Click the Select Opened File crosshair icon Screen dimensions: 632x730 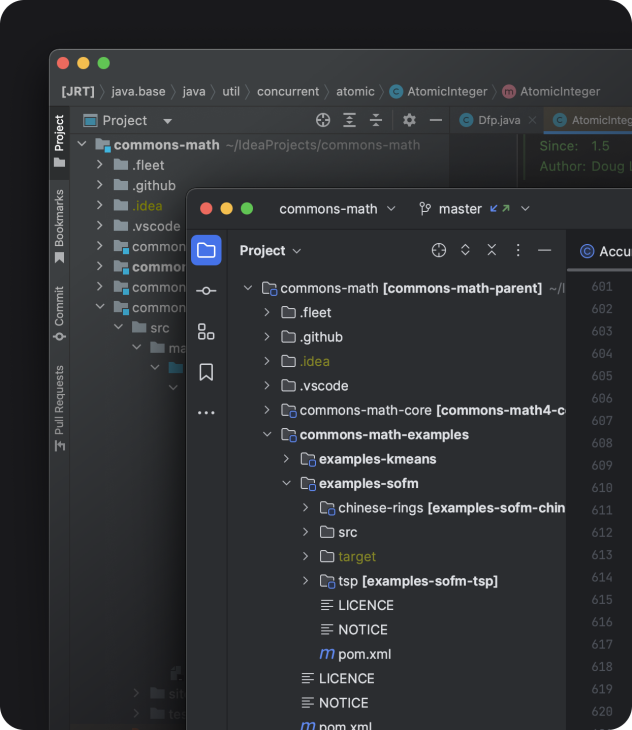[x=439, y=250]
